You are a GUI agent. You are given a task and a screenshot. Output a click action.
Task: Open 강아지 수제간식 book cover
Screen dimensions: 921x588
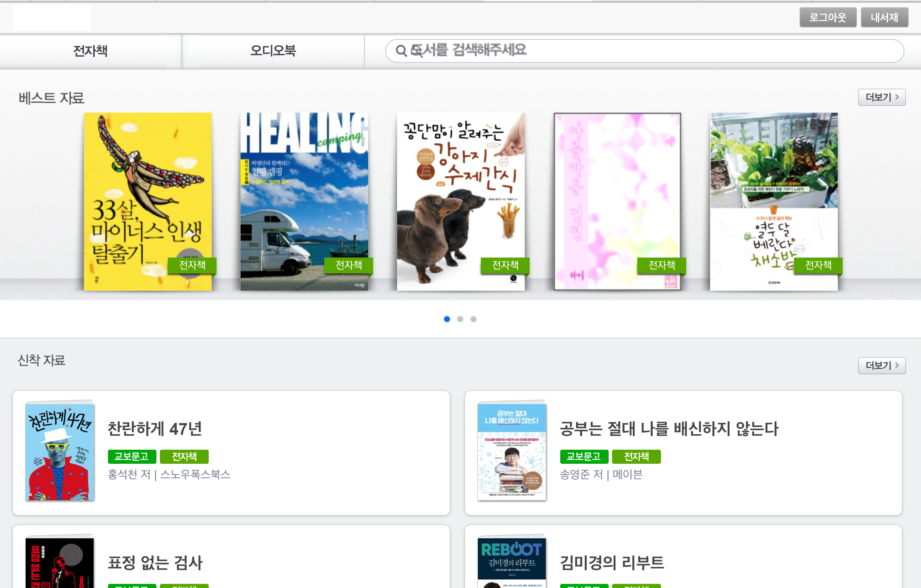tap(460, 201)
